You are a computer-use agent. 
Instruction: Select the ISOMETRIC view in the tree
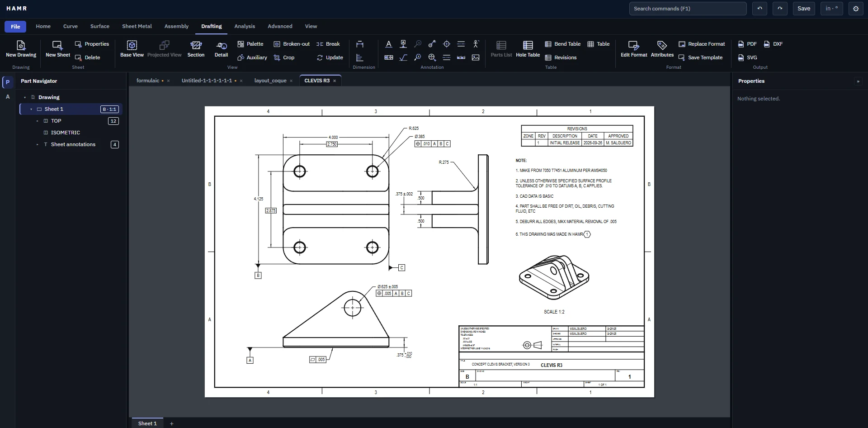65,133
